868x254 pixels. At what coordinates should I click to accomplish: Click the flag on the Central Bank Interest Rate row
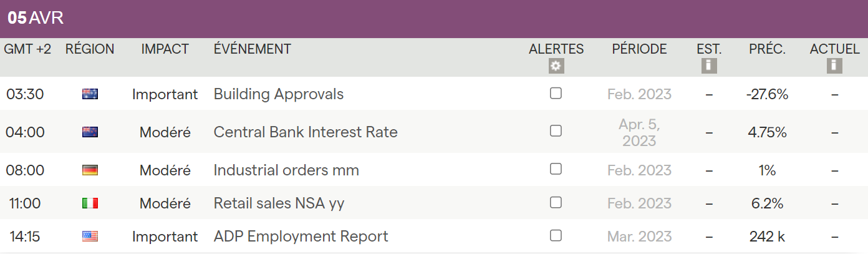[90, 132]
